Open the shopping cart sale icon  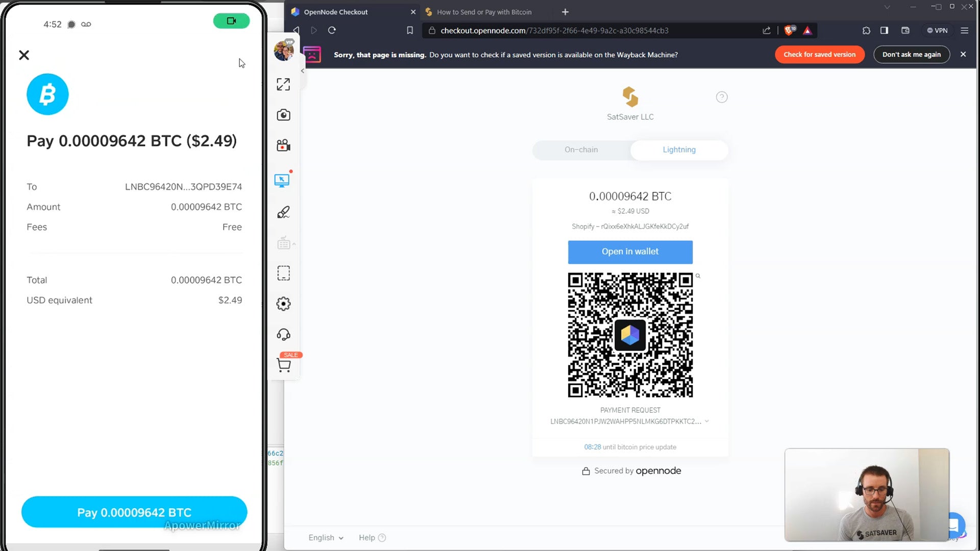284,365
